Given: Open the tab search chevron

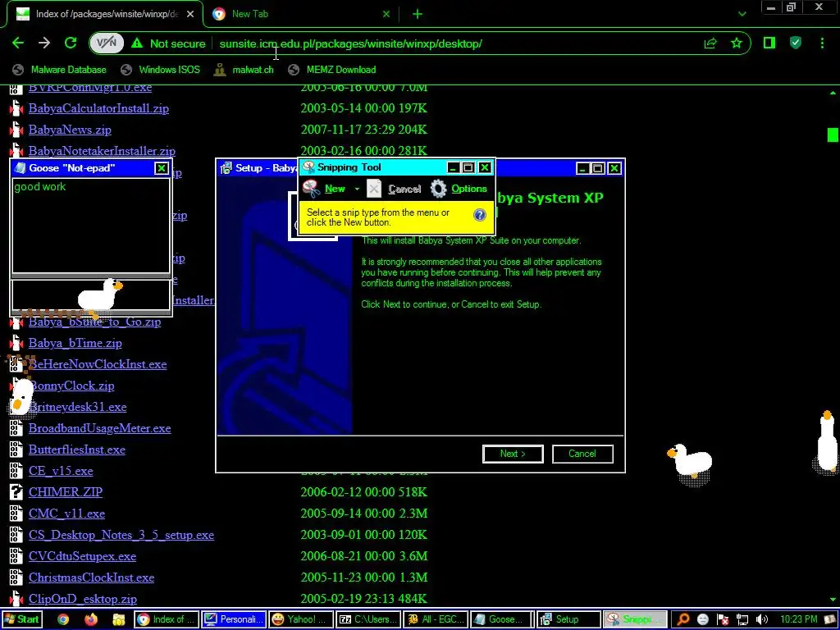Looking at the screenshot, I should 742,15.
